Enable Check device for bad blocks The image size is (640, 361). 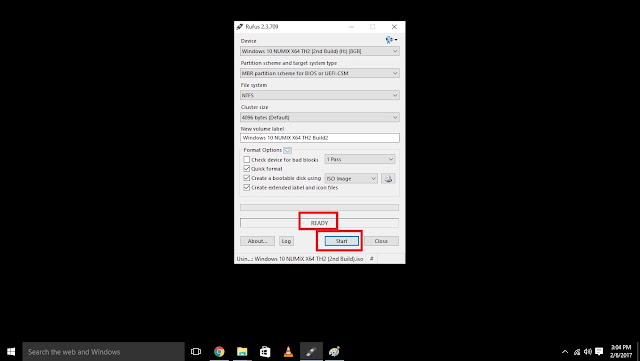point(247,160)
